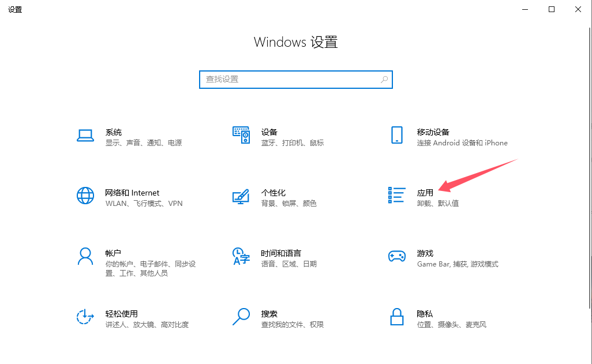Open the 隐私 settings title
Image resolution: width=592 pixels, height=364 pixels.
click(425, 314)
